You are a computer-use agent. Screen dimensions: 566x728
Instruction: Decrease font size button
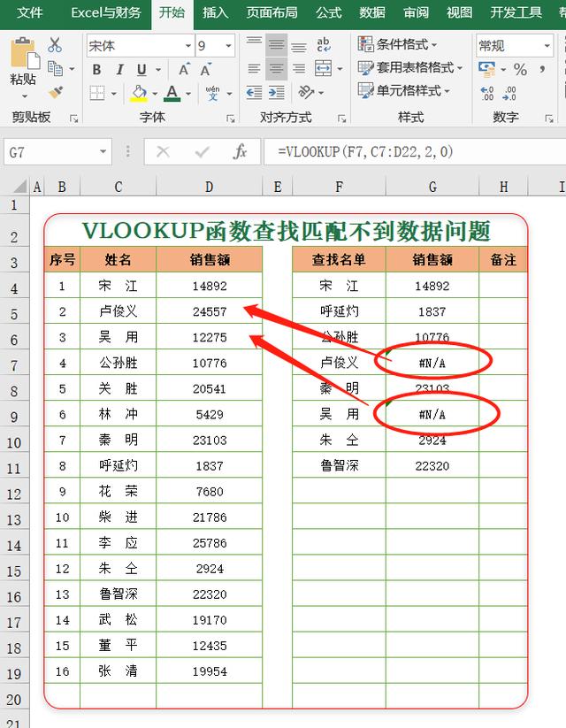205,70
